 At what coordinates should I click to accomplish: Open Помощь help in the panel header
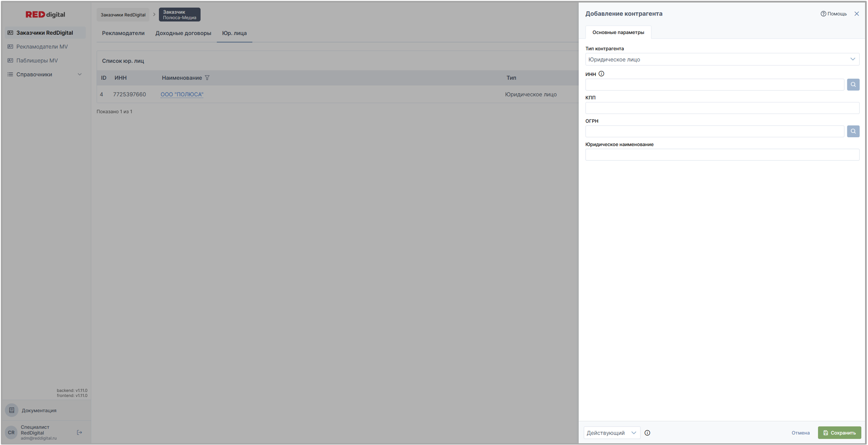(x=834, y=14)
